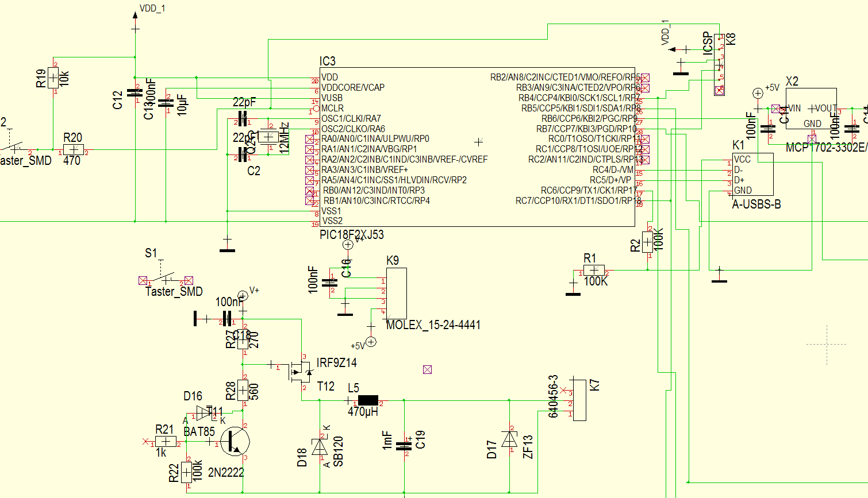Select the K9 MOLEX connector body
This screenshot has height=498, width=868.
pyautogui.click(x=396, y=293)
